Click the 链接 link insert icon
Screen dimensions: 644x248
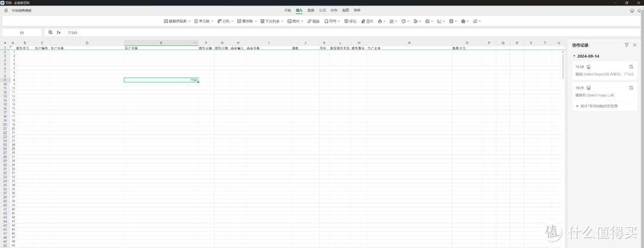(x=313, y=21)
